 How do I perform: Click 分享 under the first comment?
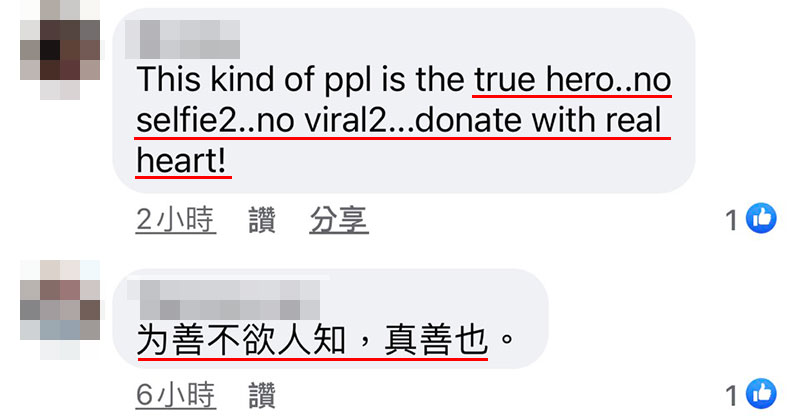click(x=339, y=220)
